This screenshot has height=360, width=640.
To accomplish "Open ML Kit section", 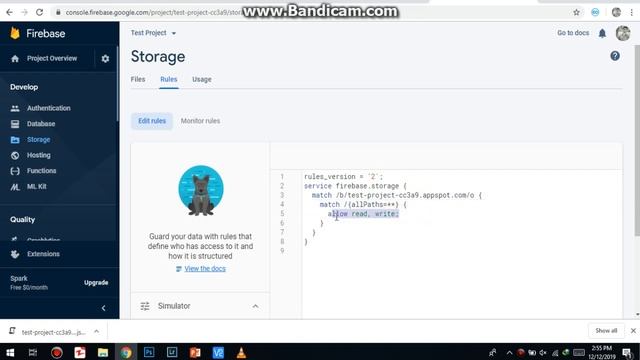I will click(36, 187).
